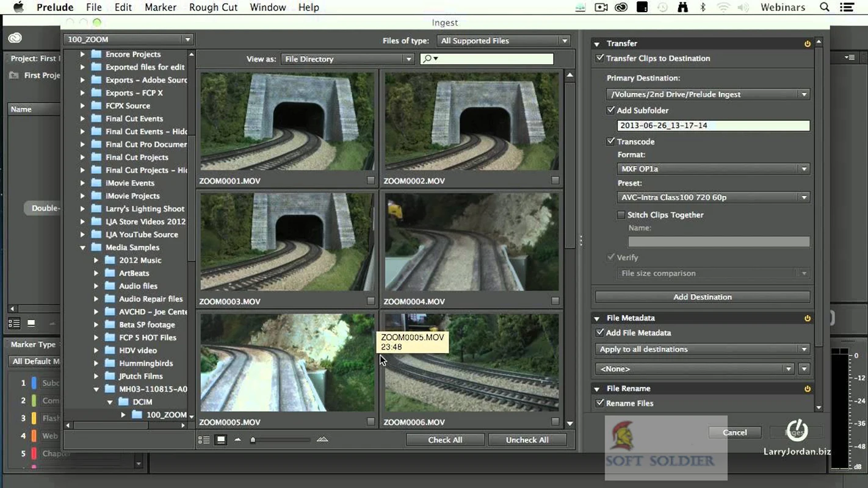Click the Add Destination button
This screenshot has height=488, width=868.
coord(702,297)
